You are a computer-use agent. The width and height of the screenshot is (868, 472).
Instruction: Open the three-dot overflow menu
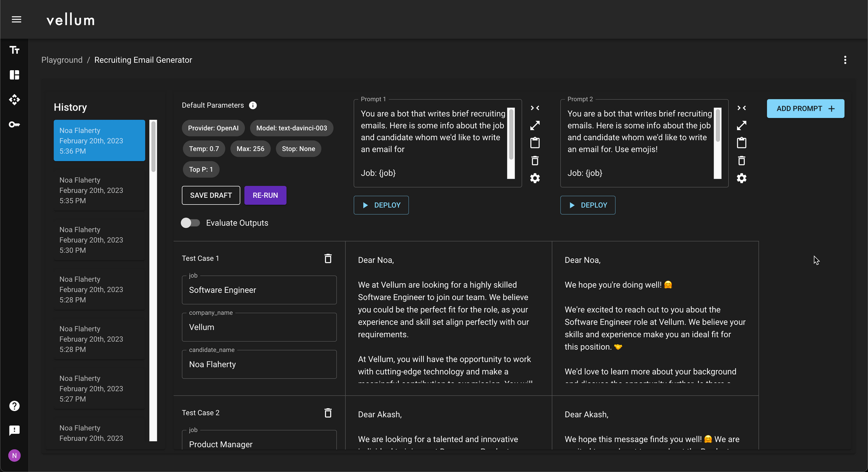coord(845,59)
